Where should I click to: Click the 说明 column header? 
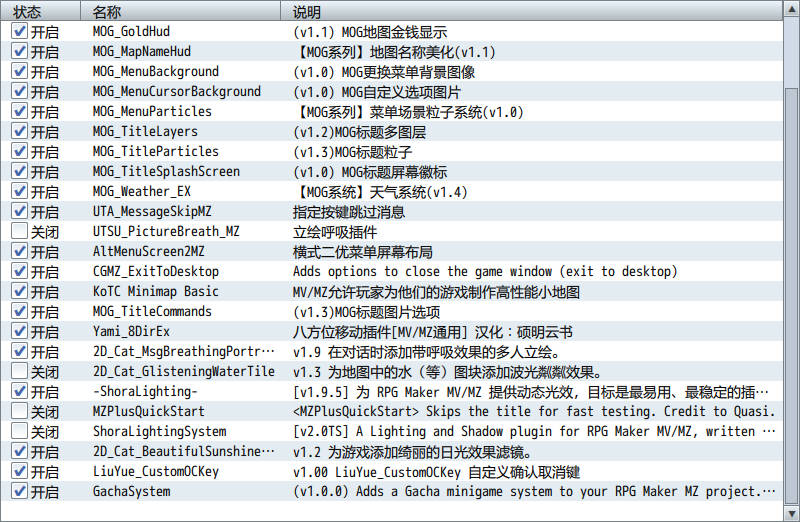[531, 11]
